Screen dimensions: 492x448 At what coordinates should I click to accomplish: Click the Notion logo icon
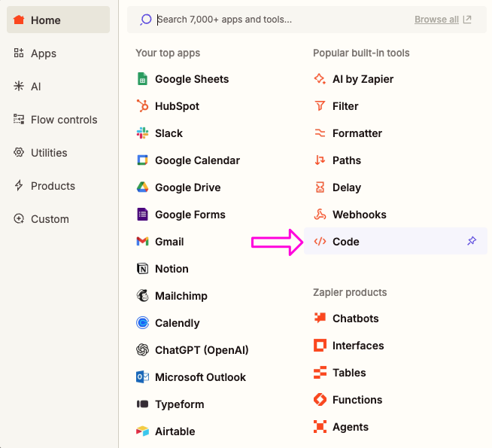pos(142,268)
